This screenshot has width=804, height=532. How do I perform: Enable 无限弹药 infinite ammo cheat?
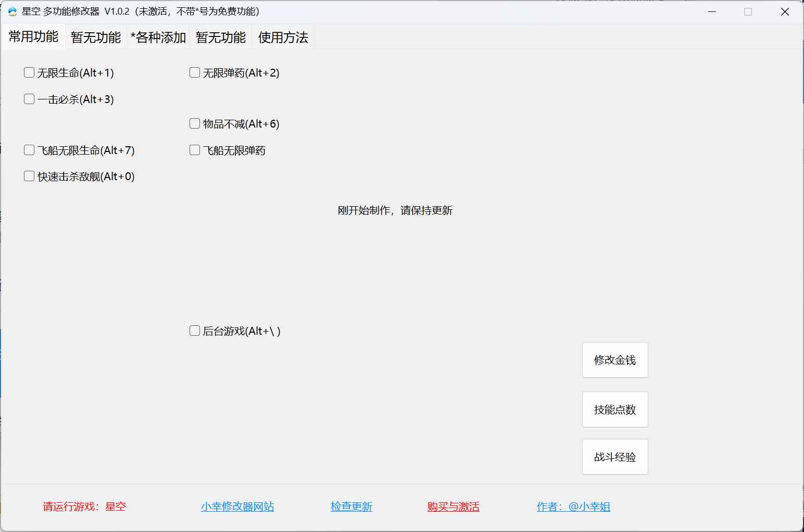point(195,72)
